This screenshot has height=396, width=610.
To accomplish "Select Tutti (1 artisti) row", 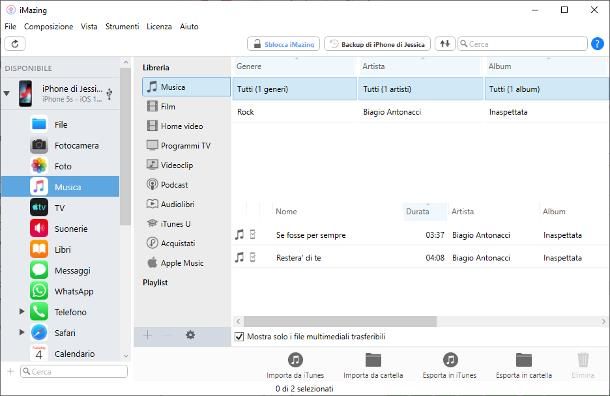I will coord(420,89).
